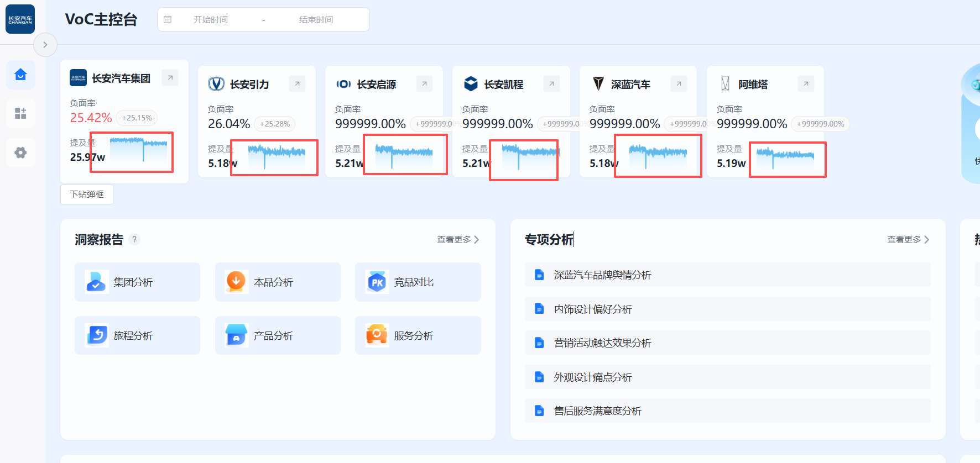Click the +25.15% change badge
Screen dimensions: 980x463
137,118
